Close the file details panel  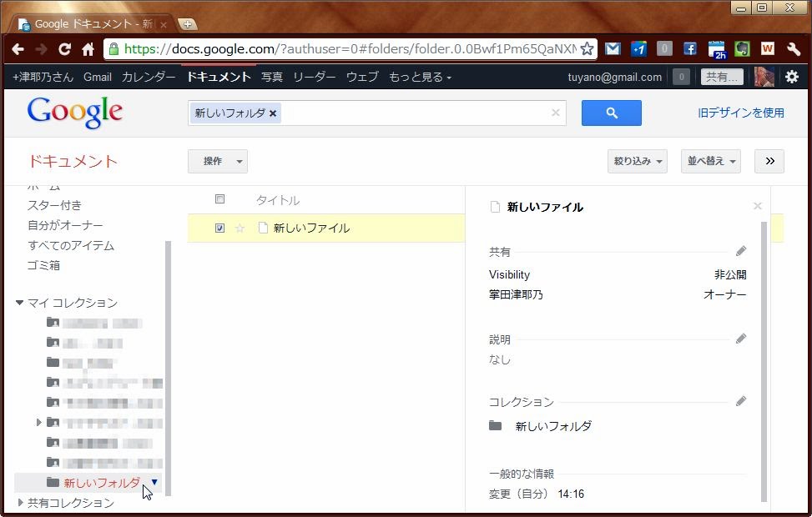pyautogui.click(x=757, y=206)
